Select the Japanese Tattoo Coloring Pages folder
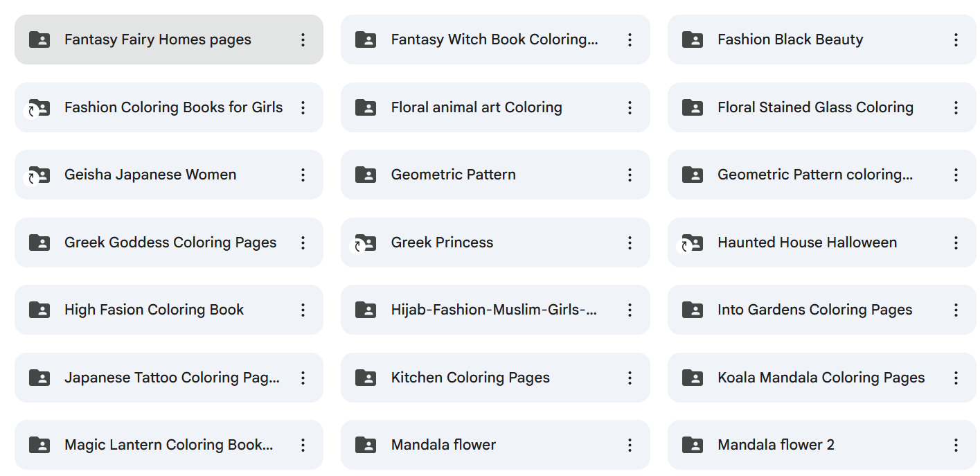Image resolution: width=980 pixels, height=476 pixels. 172,378
